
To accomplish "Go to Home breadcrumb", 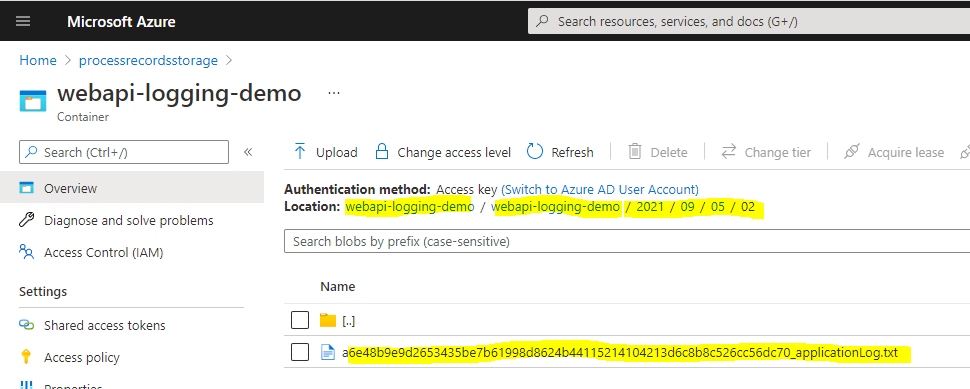I will (x=38, y=61).
